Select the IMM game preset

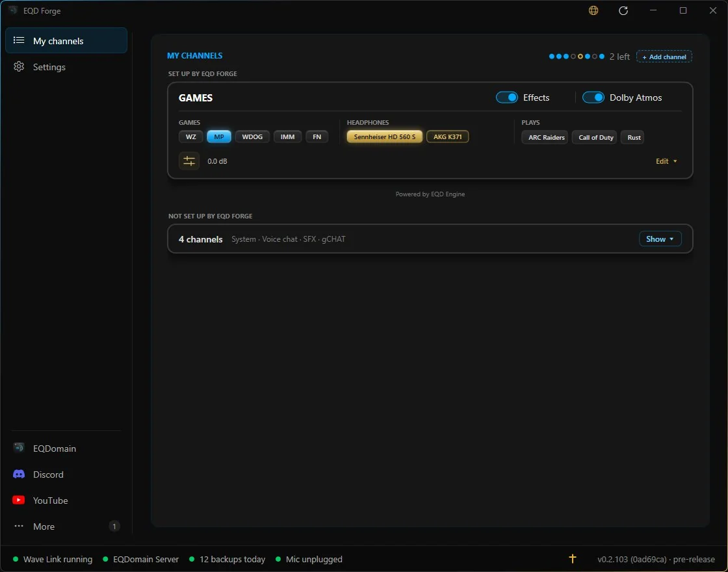click(287, 137)
